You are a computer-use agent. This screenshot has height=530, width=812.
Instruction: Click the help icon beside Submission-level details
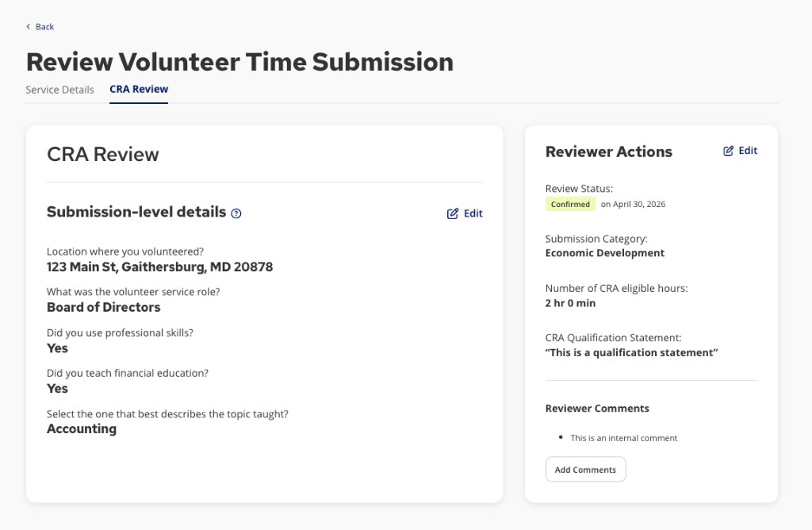(236, 213)
